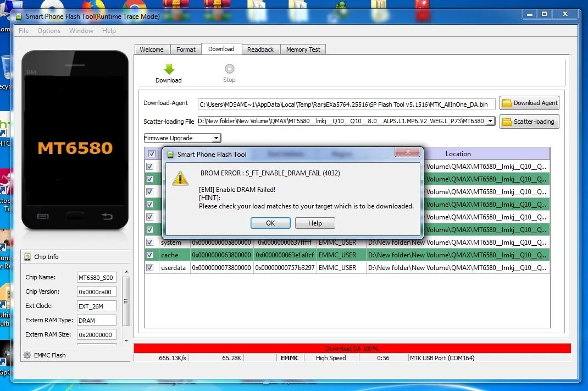Click the Chip Info panel icon

pyautogui.click(x=27, y=257)
